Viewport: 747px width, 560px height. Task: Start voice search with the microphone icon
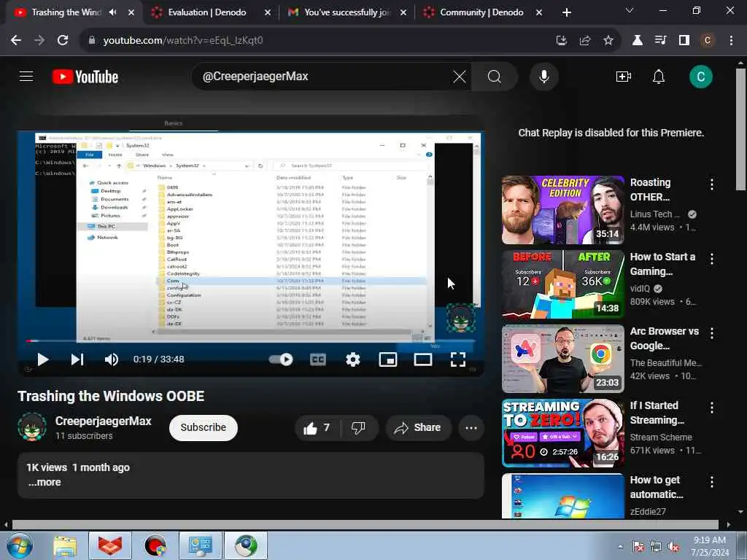pos(543,76)
